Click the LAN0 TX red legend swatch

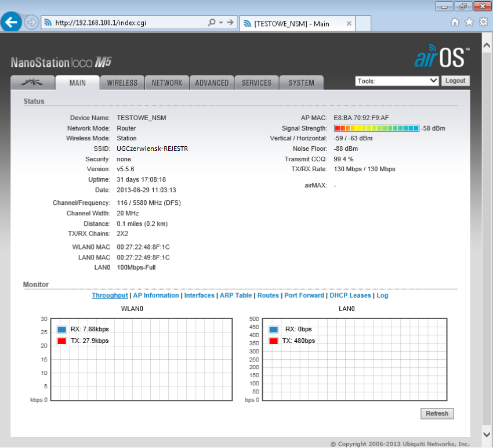pyautogui.click(x=274, y=341)
